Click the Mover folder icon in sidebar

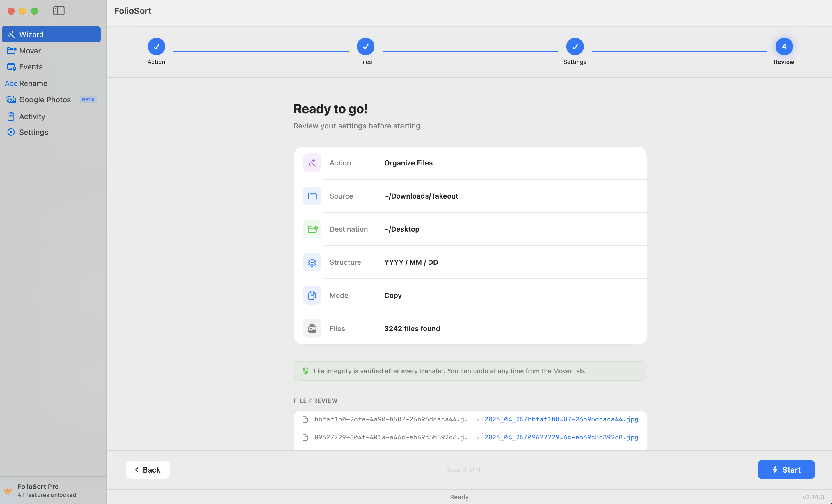click(x=11, y=51)
